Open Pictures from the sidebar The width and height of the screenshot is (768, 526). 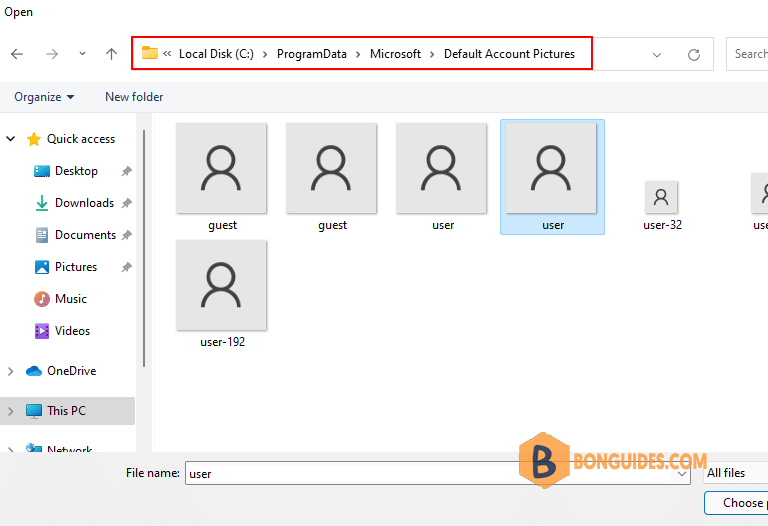coord(76,267)
